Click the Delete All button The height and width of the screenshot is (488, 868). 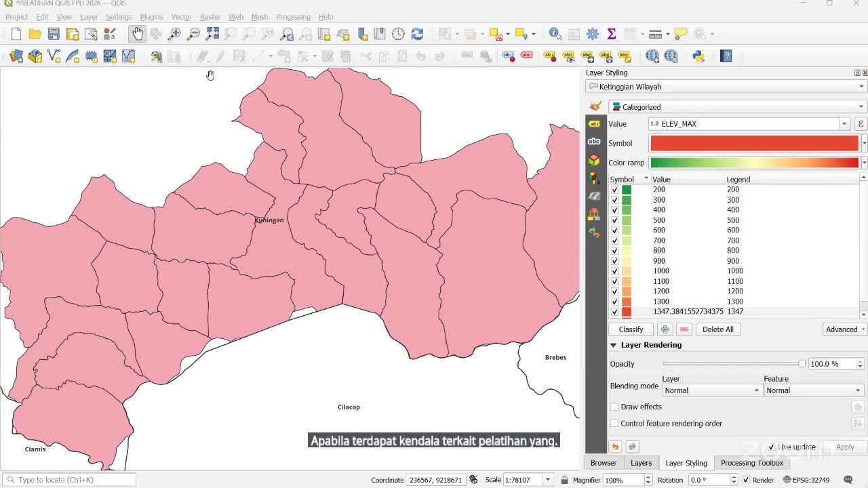718,329
